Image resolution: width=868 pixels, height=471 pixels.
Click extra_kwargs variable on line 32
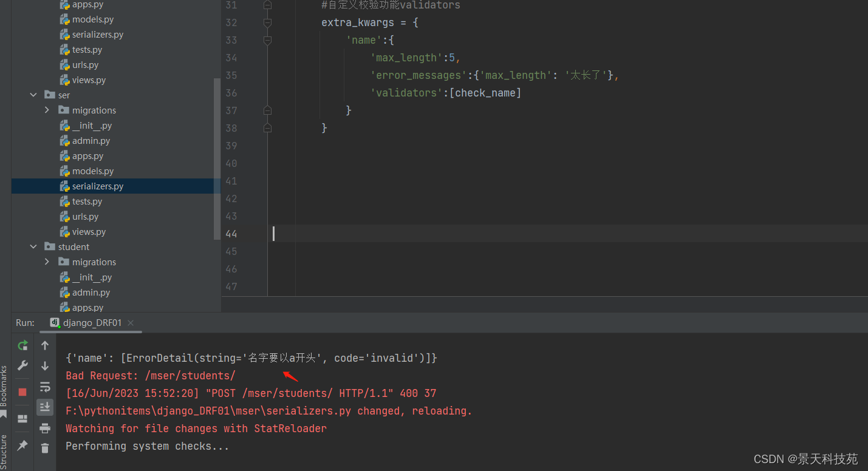(x=358, y=22)
